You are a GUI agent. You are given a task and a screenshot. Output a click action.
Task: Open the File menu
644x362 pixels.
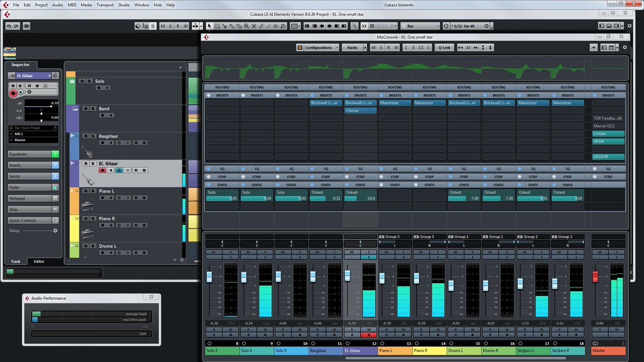(16, 5)
